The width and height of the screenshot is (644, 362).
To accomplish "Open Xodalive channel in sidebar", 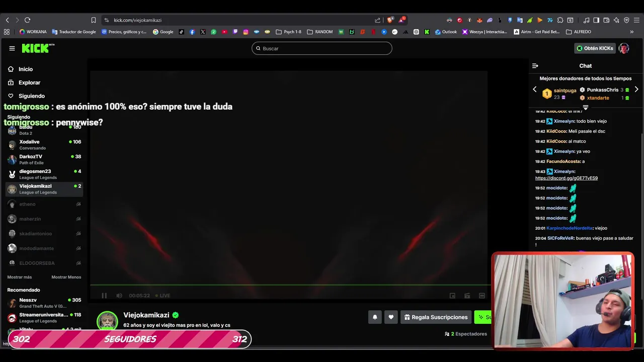I will click(x=44, y=145).
